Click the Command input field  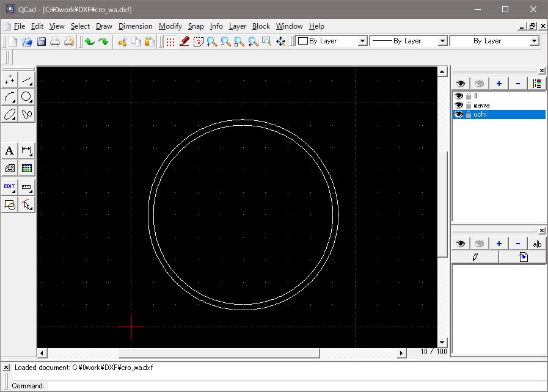[293, 386]
